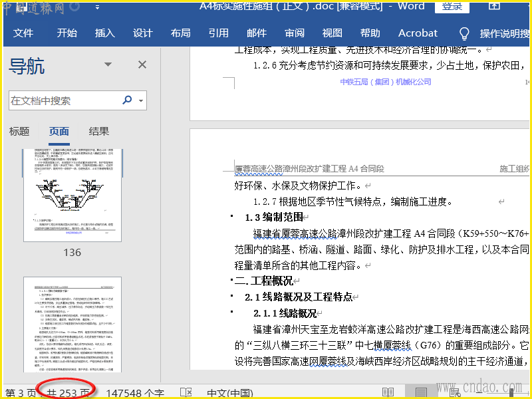The width and height of the screenshot is (532, 399).
Task: Click the magnifier search icon
Action: click(x=127, y=100)
